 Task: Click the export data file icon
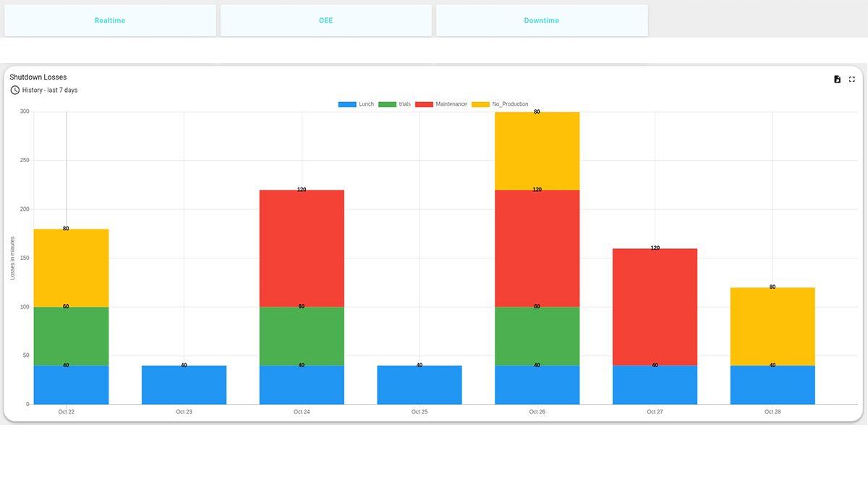click(837, 79)
